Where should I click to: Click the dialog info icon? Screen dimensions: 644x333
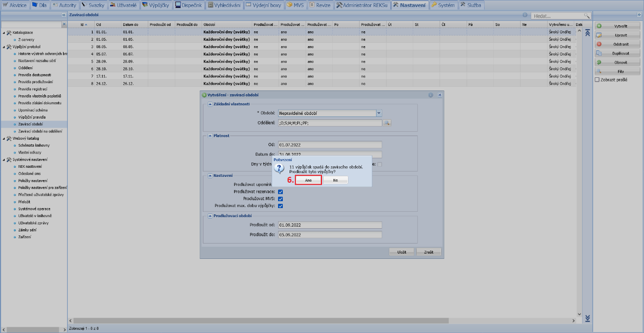[431, 95]
